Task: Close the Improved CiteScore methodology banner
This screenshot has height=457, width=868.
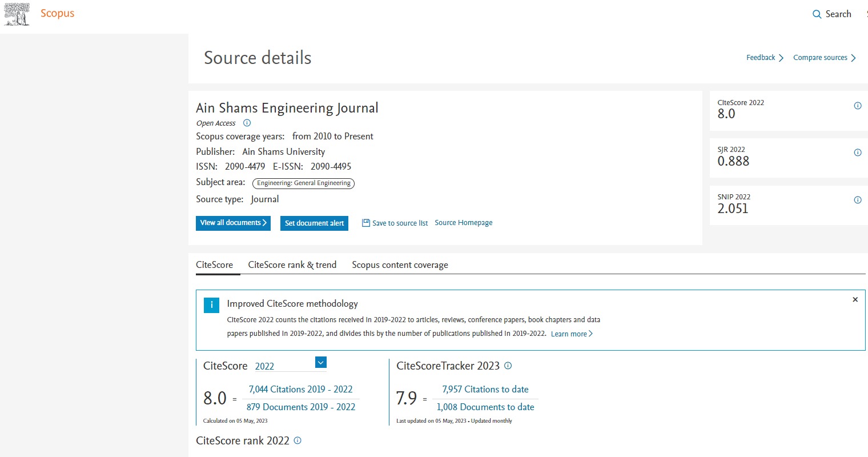Action: click(855, 299)
